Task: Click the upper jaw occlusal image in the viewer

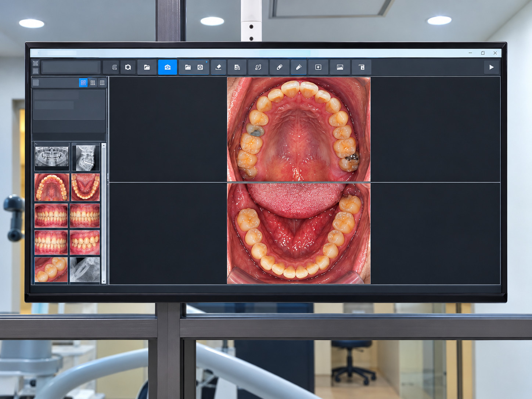Action: 299,129
